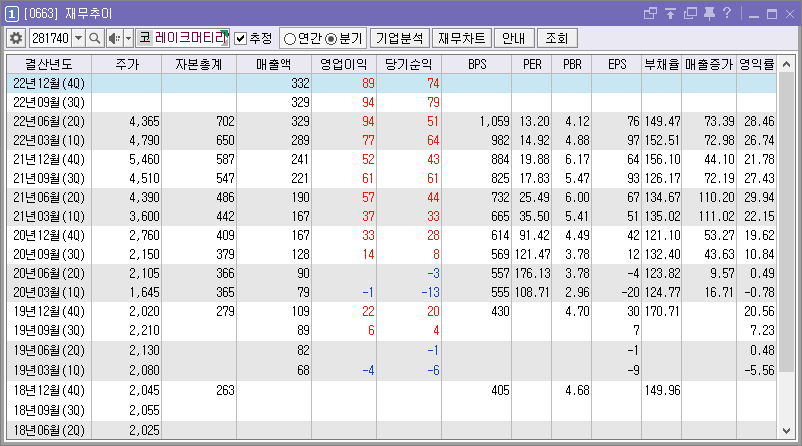Select the 22년09월(3Q) row
This screenshot has width=802, height=446.
[x=392, y=102]
